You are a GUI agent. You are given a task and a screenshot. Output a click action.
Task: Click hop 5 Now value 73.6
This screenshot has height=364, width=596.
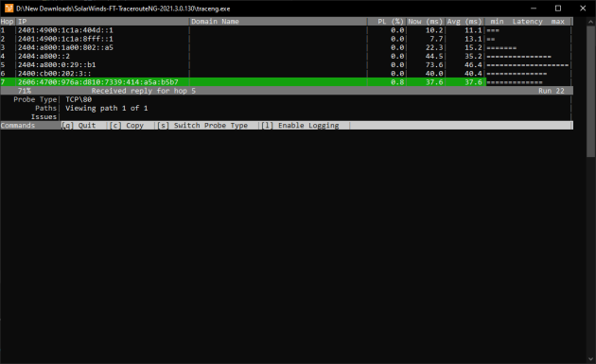(434, 65)
